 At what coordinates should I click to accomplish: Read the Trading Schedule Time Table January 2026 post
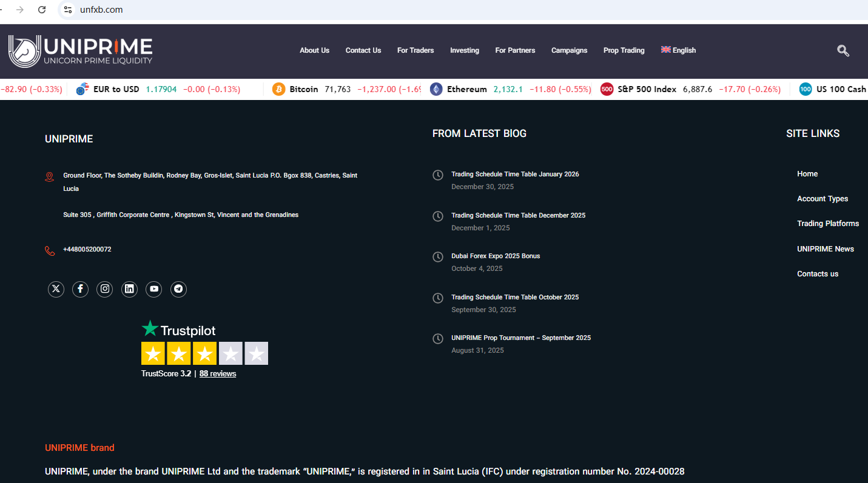(515, 175)
